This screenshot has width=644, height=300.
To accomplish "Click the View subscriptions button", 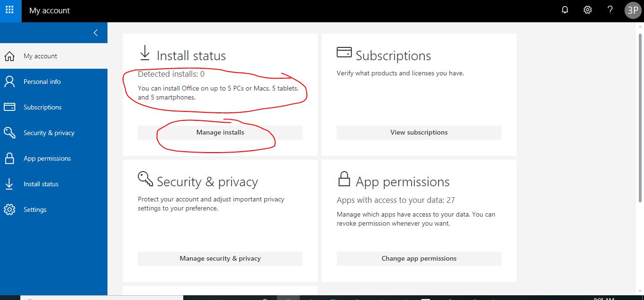I will pyautogui.click(x=419, y=133).
